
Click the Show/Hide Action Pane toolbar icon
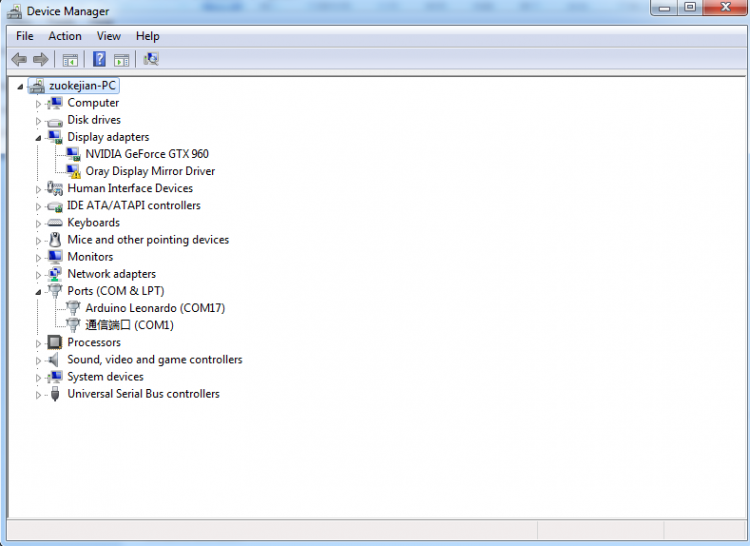(x=121, y=59)
